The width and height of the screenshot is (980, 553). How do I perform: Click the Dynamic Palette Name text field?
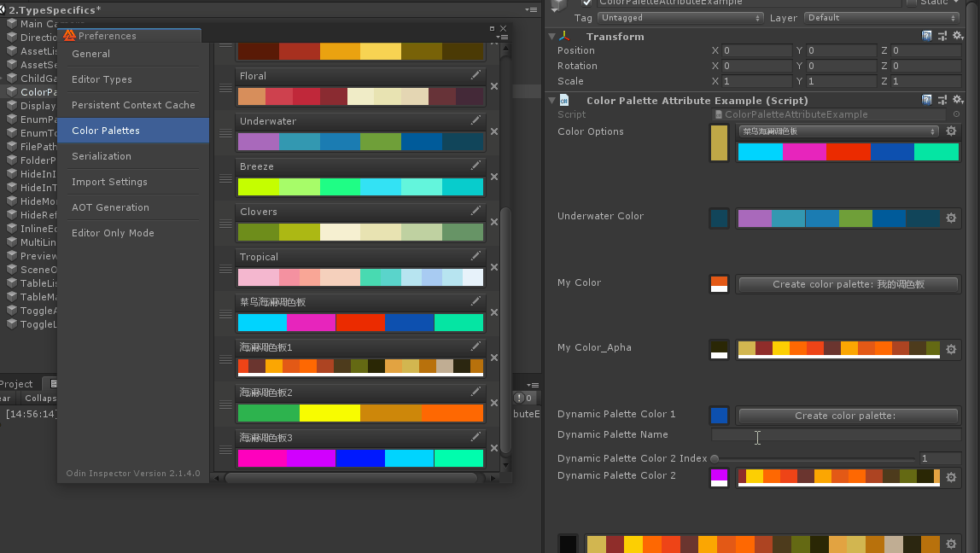pos(835,435)
